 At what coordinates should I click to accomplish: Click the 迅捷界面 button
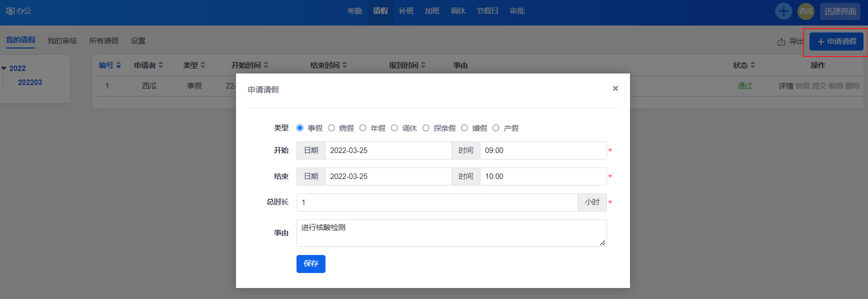pos(840,11)
